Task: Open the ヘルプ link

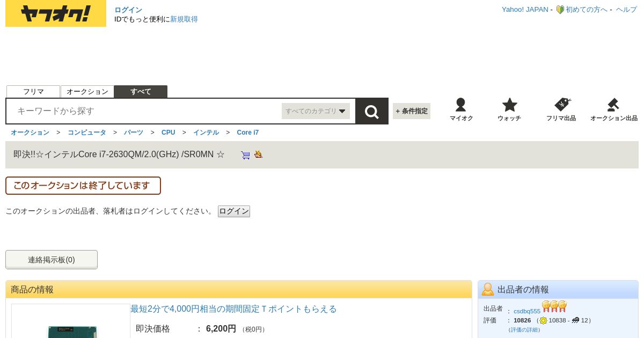Action: [626, 10]
